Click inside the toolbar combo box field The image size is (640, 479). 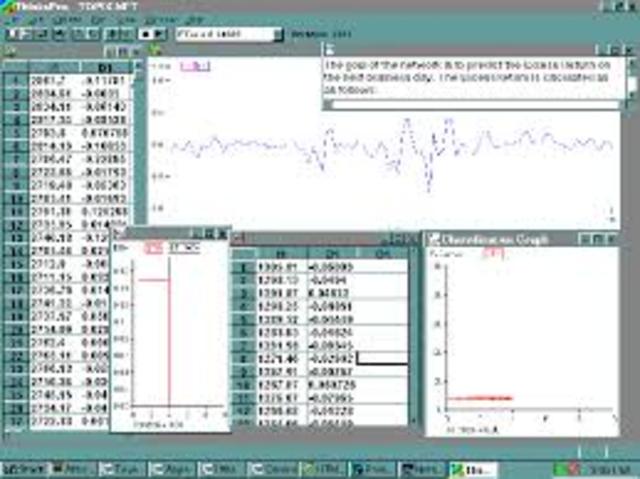225,34
